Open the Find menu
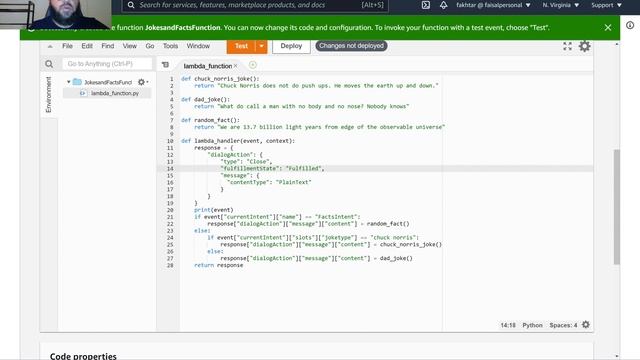640x360 pixels. point(108,46)
